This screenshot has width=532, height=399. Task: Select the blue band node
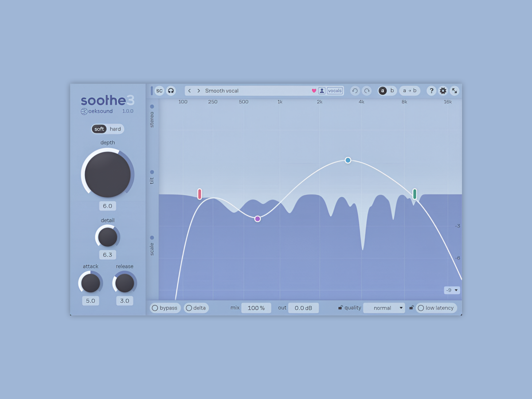(x=348, y=160)
